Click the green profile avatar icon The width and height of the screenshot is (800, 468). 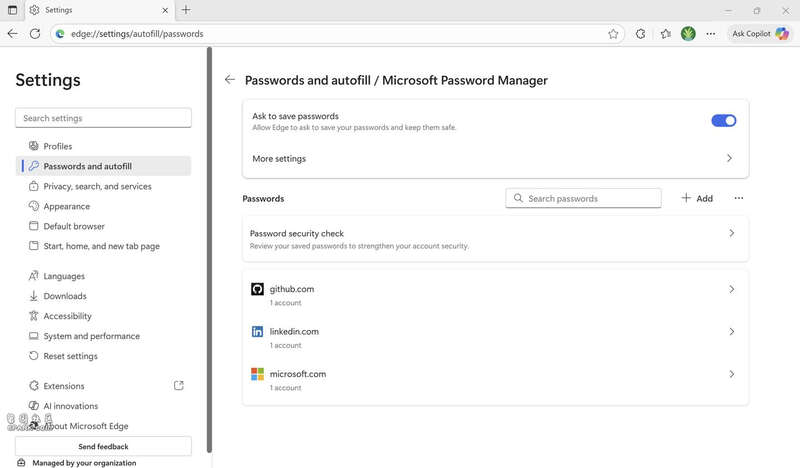coord(688,33)
